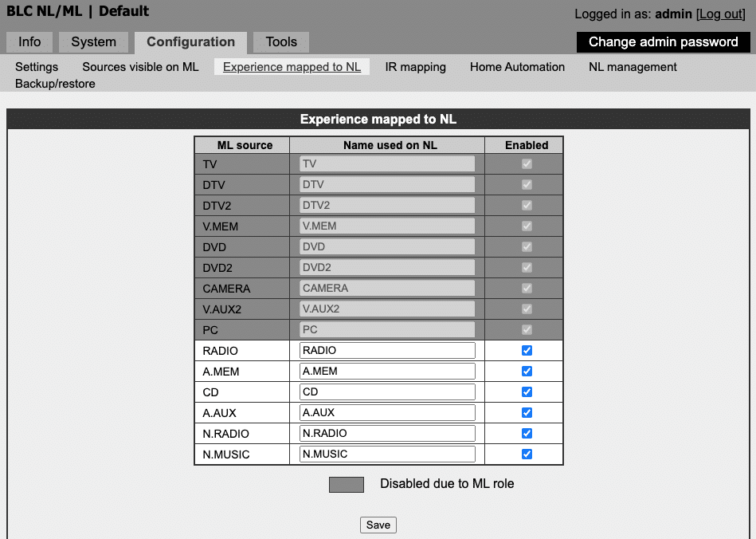The image size is (756, 539).
Task: Open the IR mapping page
Action: click(x=415, y=67)
